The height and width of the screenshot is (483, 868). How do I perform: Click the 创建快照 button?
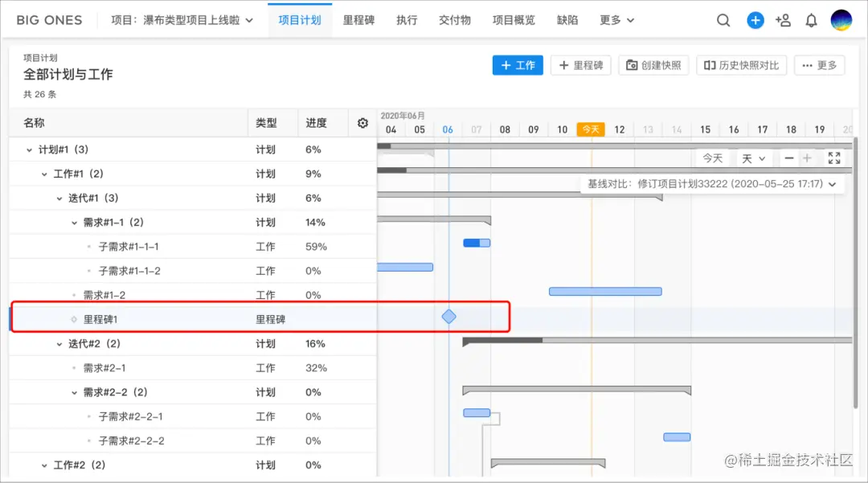pos(653,65)
